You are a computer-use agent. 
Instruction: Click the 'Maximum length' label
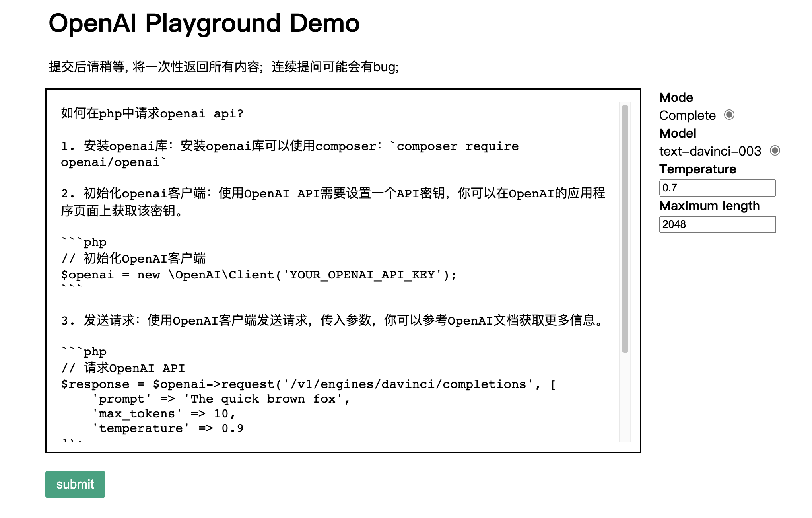tap(709, 206)
